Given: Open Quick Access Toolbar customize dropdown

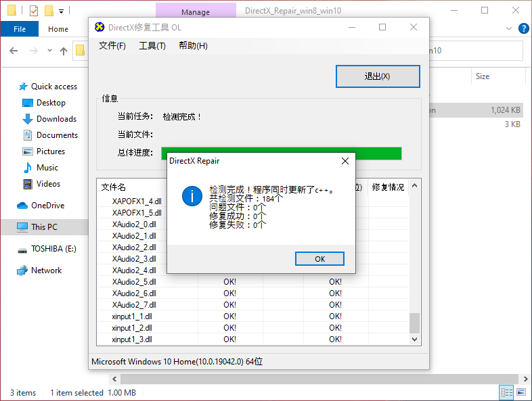Looking at the screenshot, I should pyautogui.click(x=61, y=11).
